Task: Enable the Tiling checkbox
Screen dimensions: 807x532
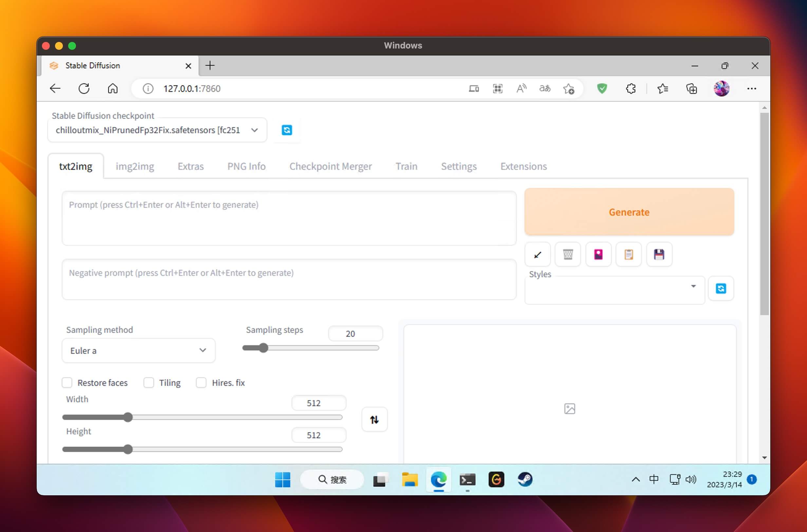Action: click(x=149, y=383)
